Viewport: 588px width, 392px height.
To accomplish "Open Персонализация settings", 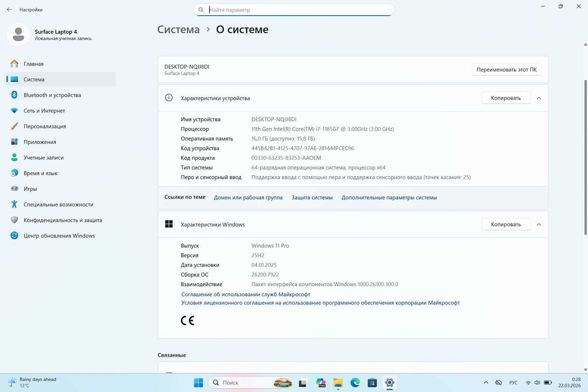I will tap(61, 126).
